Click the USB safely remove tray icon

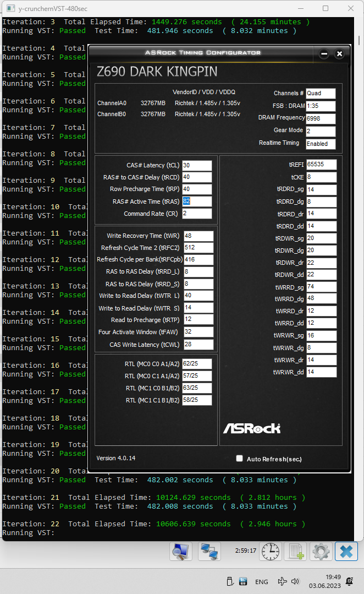230,581
